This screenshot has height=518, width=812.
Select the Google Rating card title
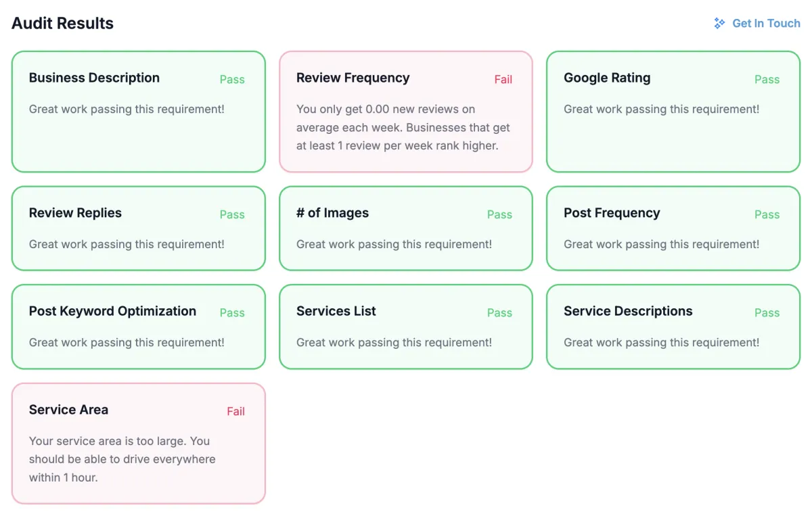(x=607, y=78)
